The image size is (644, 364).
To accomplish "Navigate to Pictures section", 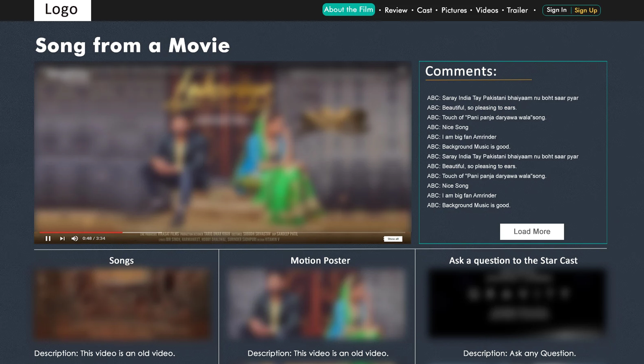I will 454,10.
